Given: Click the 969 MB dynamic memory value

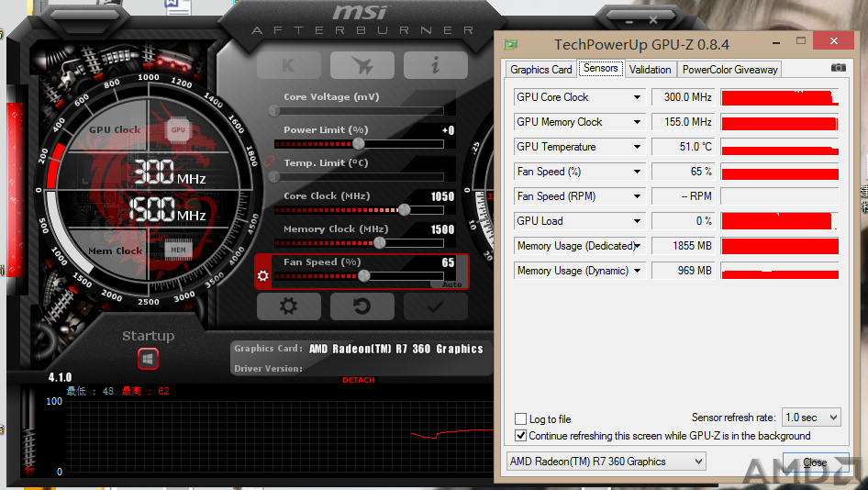Looking at the screenshot, I should pyautogui.click(x=683, y=271).
